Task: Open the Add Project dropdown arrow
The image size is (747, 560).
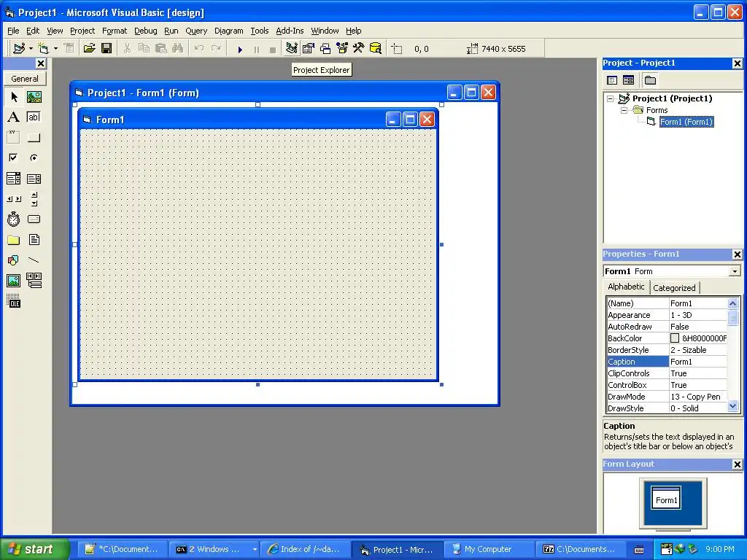Action: click(31, 49)
